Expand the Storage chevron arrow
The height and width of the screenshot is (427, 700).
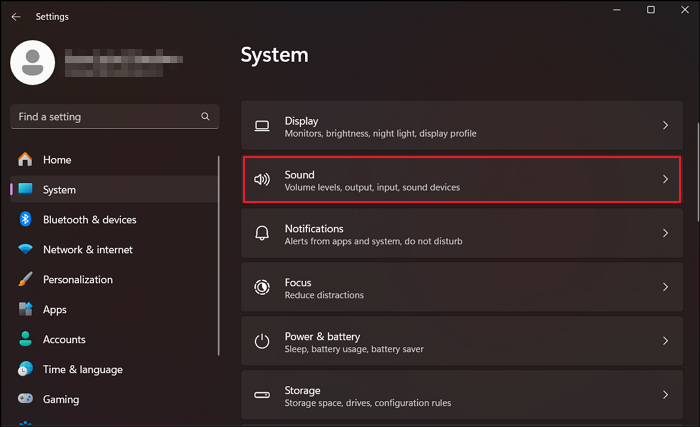pos(665,395)
